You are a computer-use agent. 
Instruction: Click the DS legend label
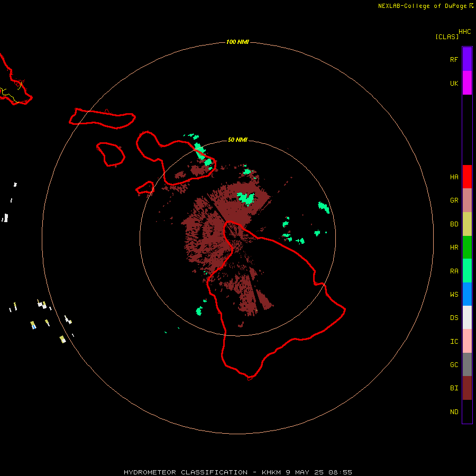[454, 318]
